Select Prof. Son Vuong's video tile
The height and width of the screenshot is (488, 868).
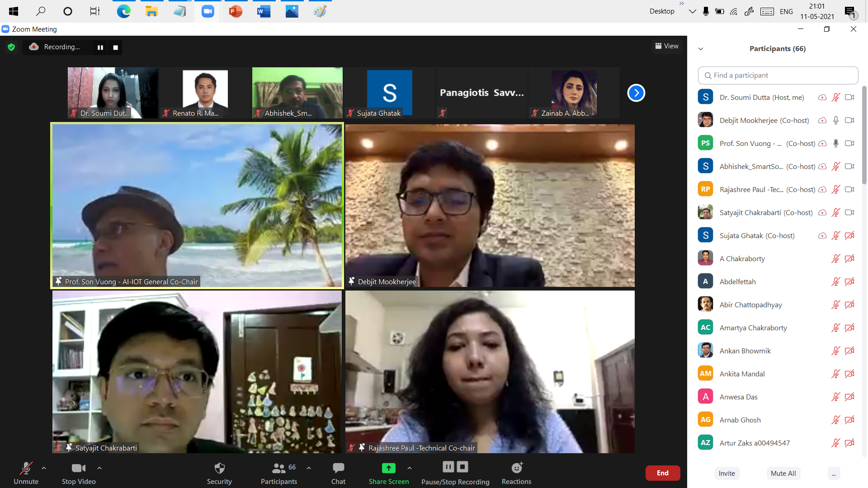click(x=197, y=206)
